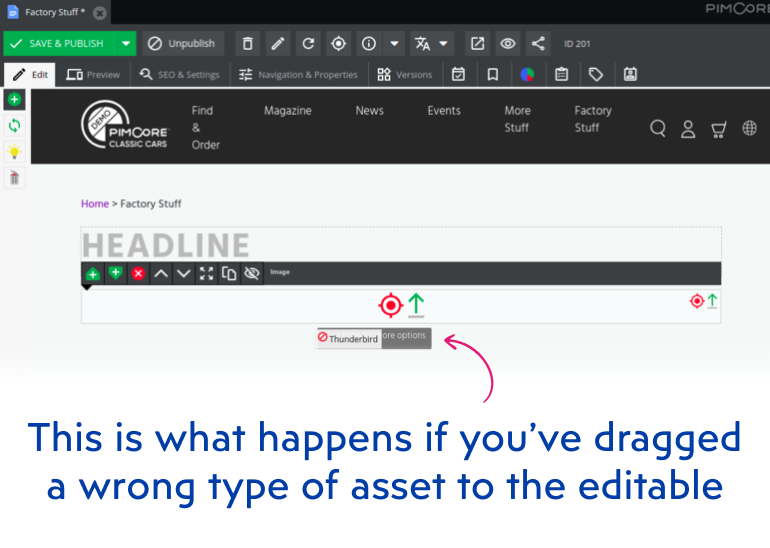Image resolution: width=770 pixels, height=548 pixels.
Task: Open the colorful pie-chart tab icon
Action: (x=527, y=75)
